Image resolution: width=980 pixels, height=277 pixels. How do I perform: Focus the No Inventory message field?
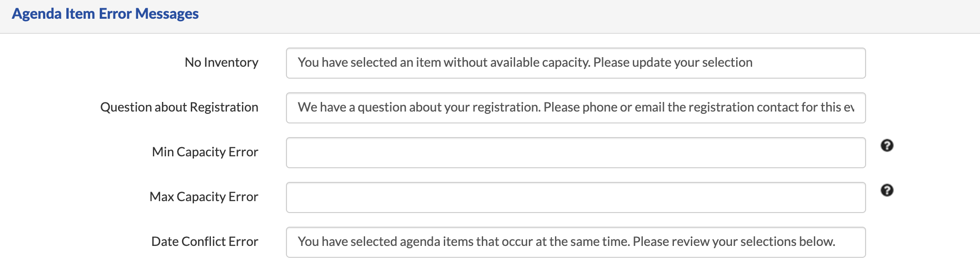[x=576, y=63]
